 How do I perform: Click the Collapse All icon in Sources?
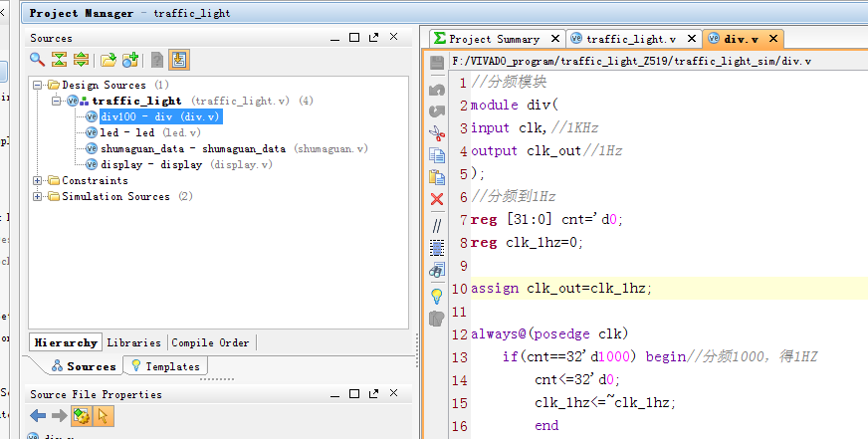[x=59, y=60]
